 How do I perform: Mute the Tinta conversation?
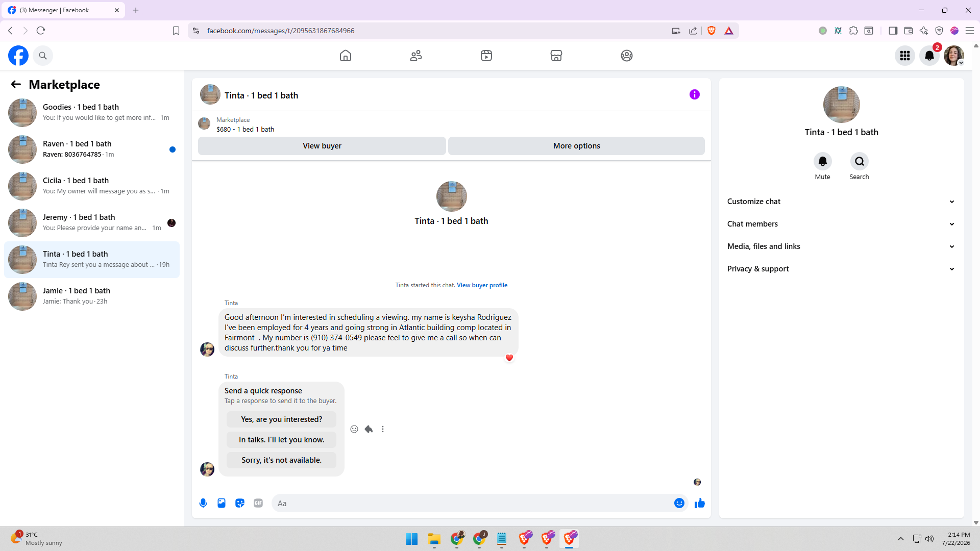(823, 161)
